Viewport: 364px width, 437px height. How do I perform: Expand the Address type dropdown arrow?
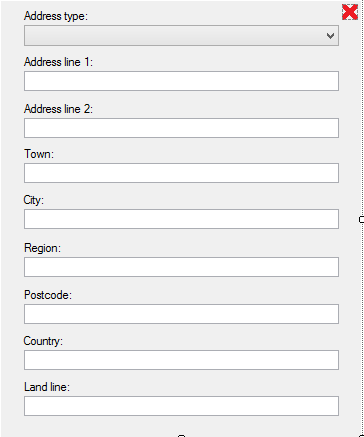330,36
